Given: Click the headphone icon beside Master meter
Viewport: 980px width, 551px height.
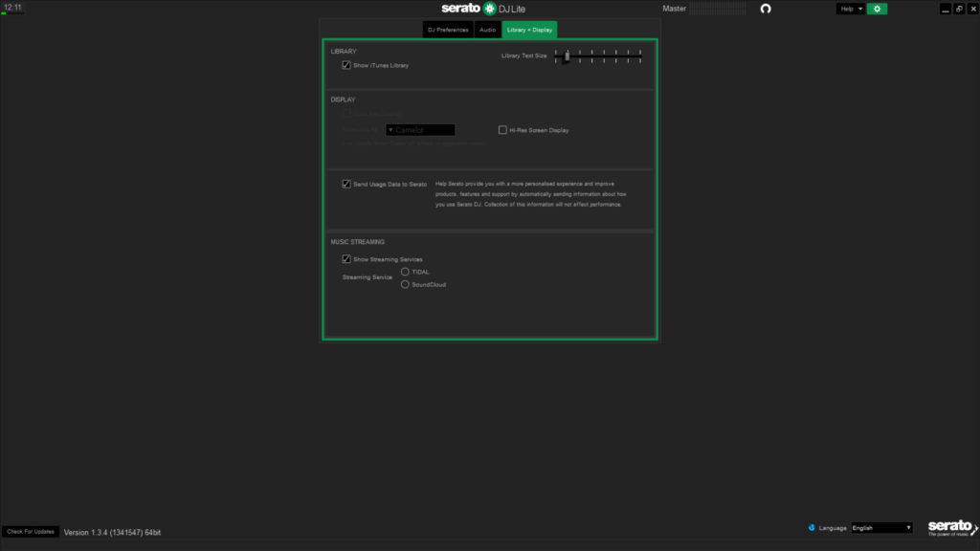Looking at the screenshot, I should point(765,9).
